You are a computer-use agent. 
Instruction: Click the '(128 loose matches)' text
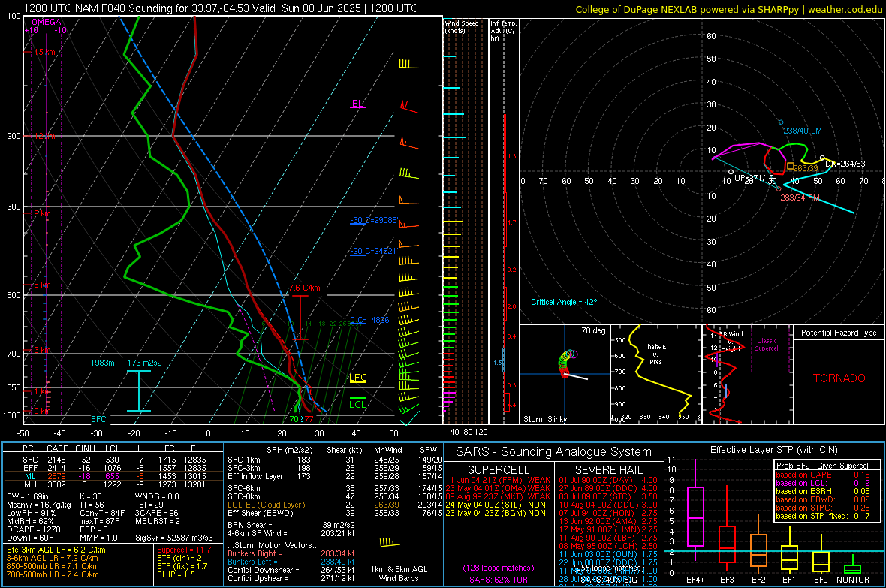pyautogui.click(x=499, y=568)
